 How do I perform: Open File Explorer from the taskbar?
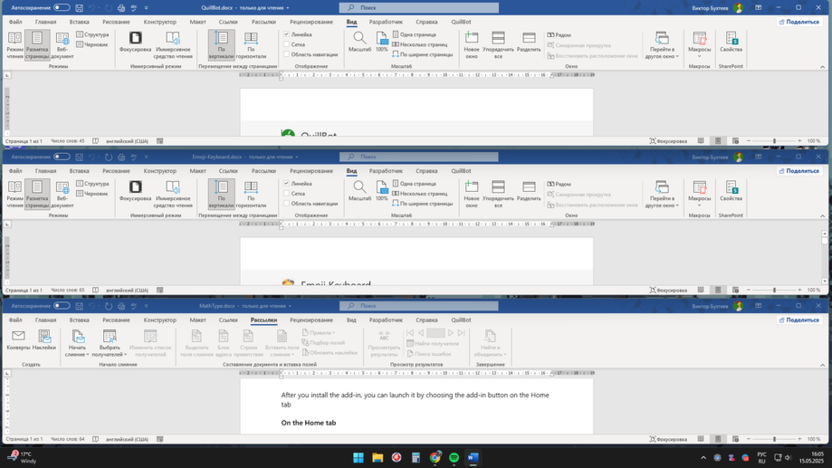click(x=377, y=457)
